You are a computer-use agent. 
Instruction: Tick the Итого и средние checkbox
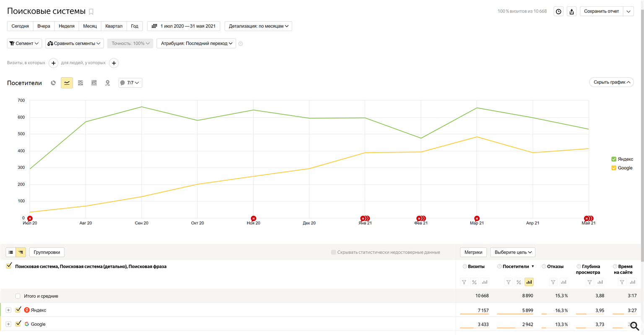18,296
